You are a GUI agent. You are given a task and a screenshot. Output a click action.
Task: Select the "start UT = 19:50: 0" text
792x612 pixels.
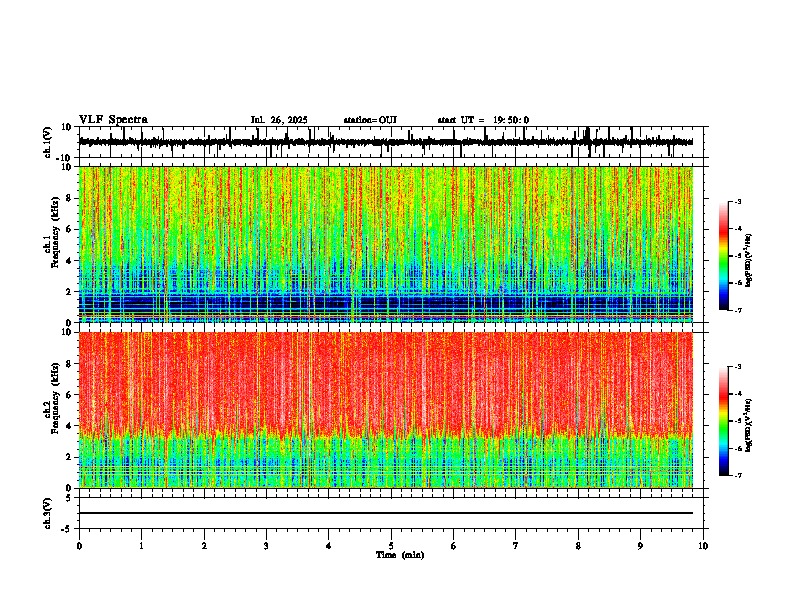[x=483, y=120]
